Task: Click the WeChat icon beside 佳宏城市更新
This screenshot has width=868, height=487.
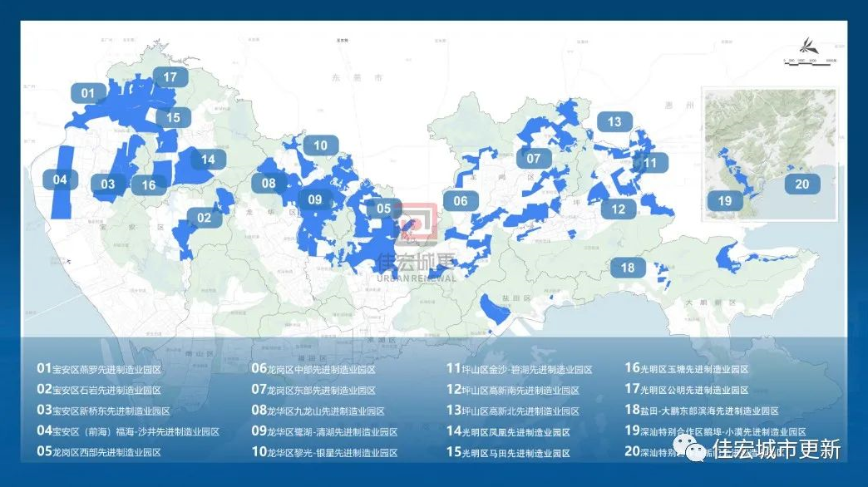Action: pyautogui.click(x=690, y=450)
